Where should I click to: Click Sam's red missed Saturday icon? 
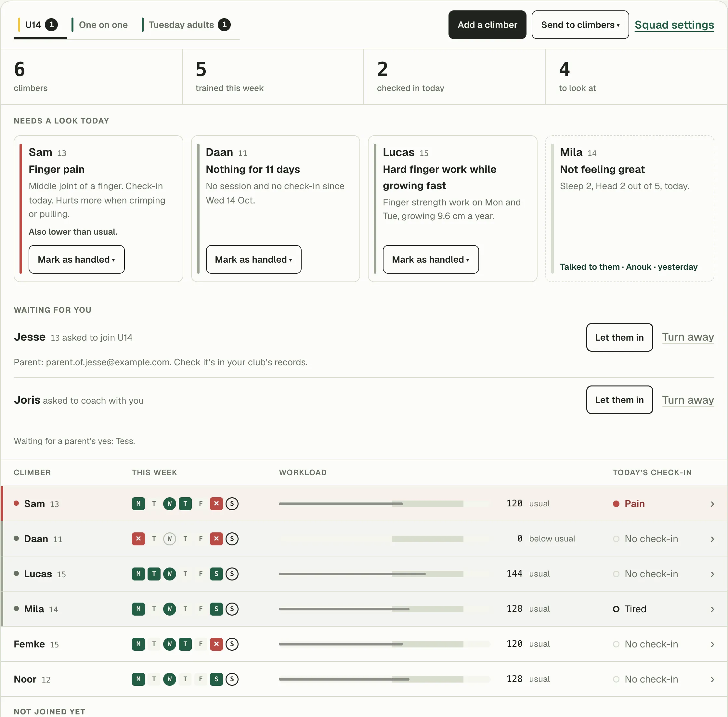(x=216, y=503)
